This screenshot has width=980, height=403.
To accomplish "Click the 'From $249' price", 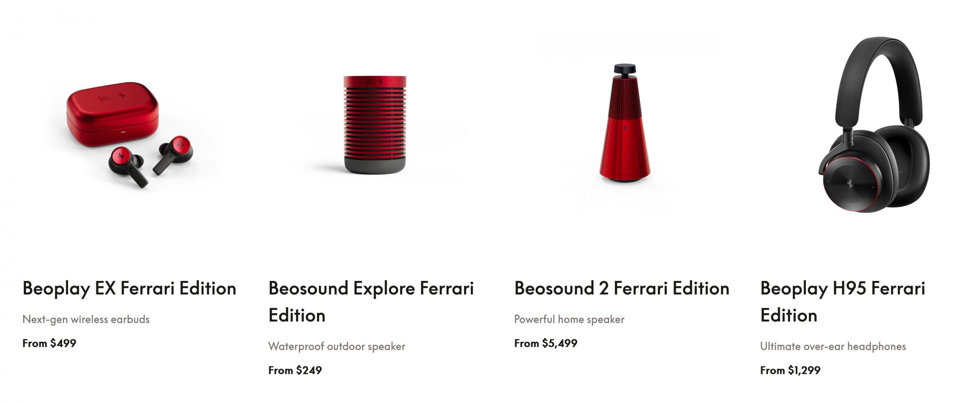I will 295,370.
